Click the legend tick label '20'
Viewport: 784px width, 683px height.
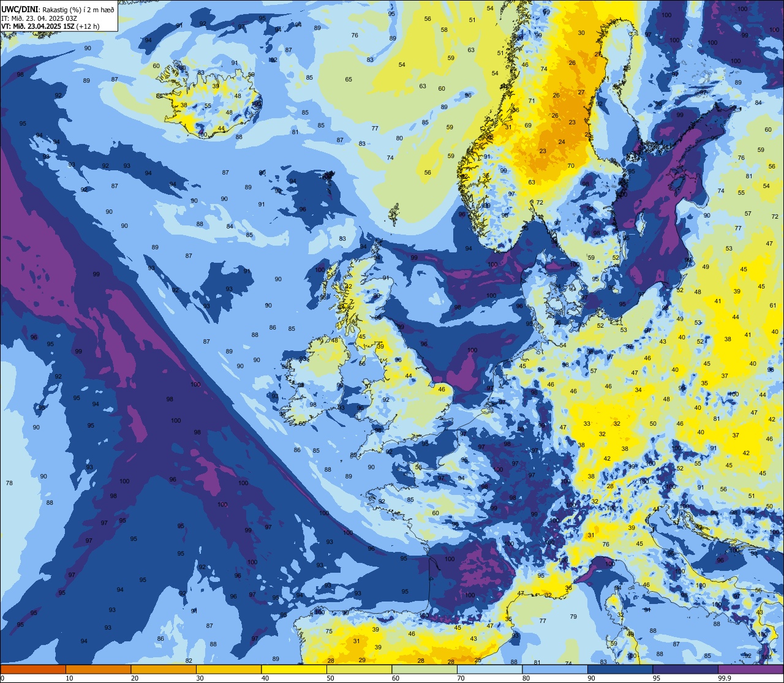(x=135, y=678)
